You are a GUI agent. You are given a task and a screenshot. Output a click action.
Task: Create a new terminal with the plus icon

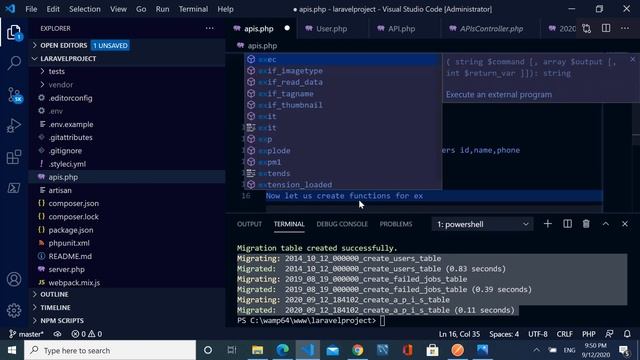tap(548, 224)
